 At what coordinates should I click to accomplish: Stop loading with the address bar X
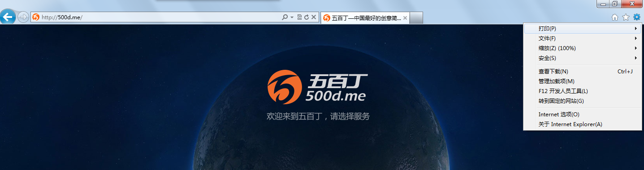coord(314,17)
